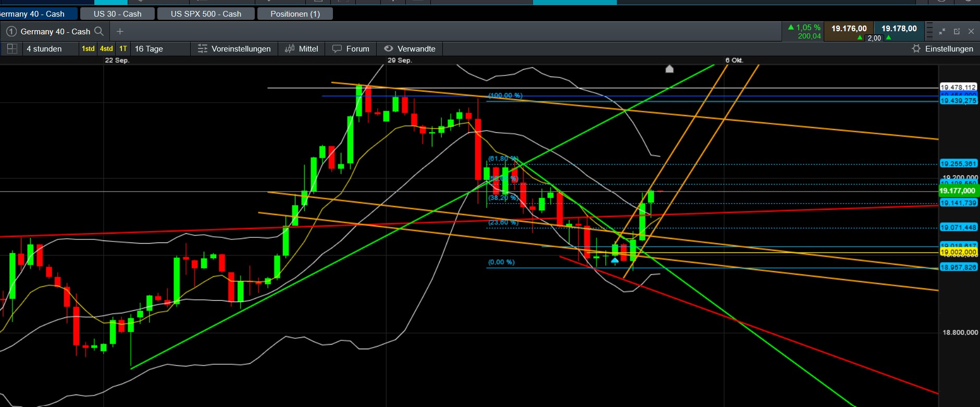Click the Germany 40 - Cash chart title
Viewport: 980px width, 407px height.
(56, 32)
